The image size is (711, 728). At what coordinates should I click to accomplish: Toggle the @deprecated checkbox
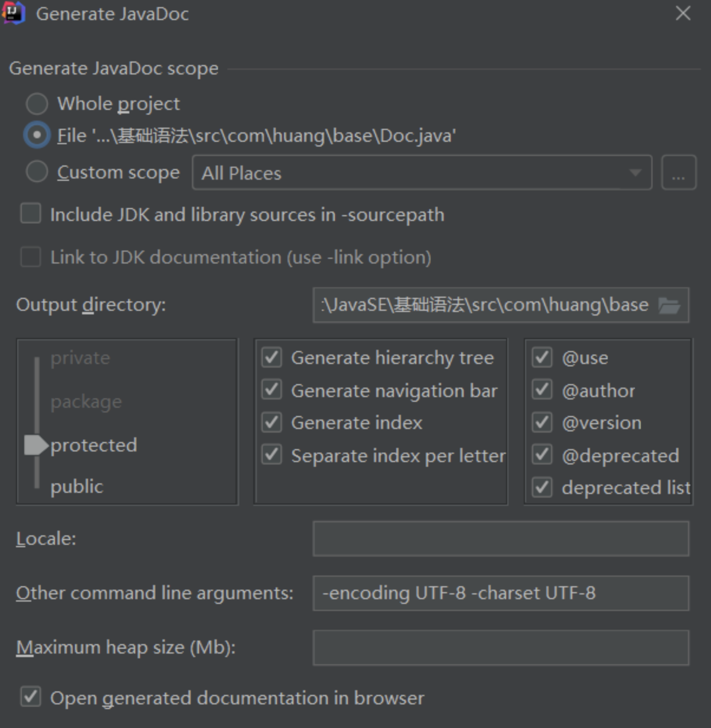(542, 455)
